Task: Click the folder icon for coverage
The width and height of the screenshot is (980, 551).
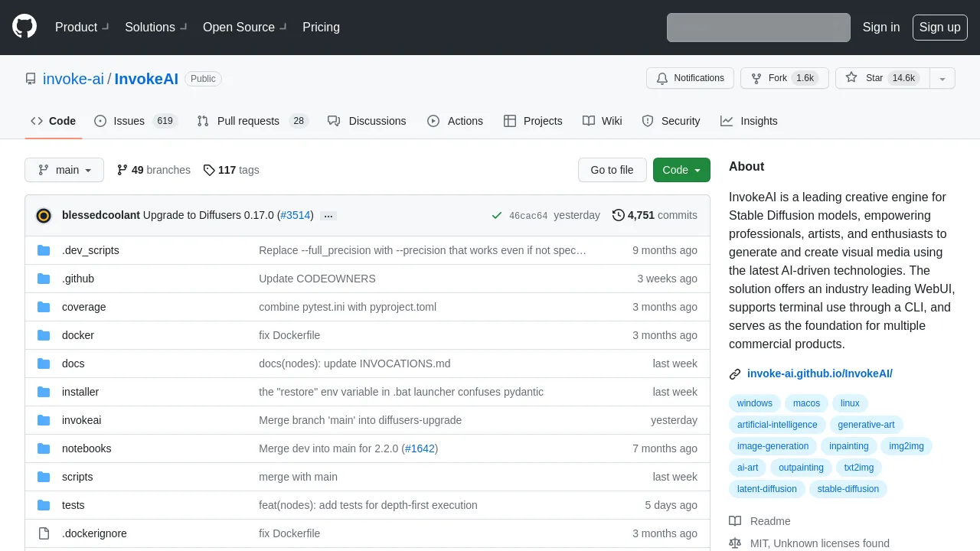Action: [44, 307]
